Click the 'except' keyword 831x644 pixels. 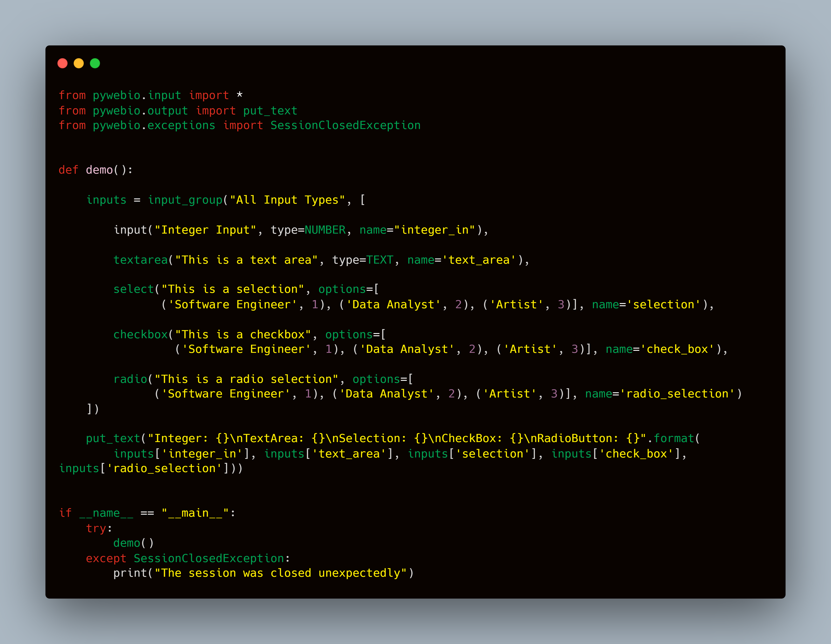coord(106,558)
